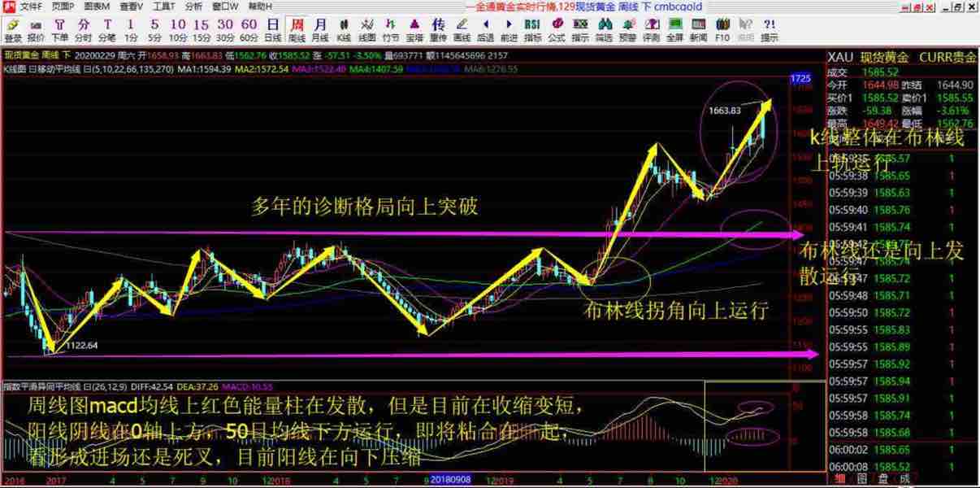Click the 登录 login toolbar icon
The image size is (980, 488).
click(13, 30)
